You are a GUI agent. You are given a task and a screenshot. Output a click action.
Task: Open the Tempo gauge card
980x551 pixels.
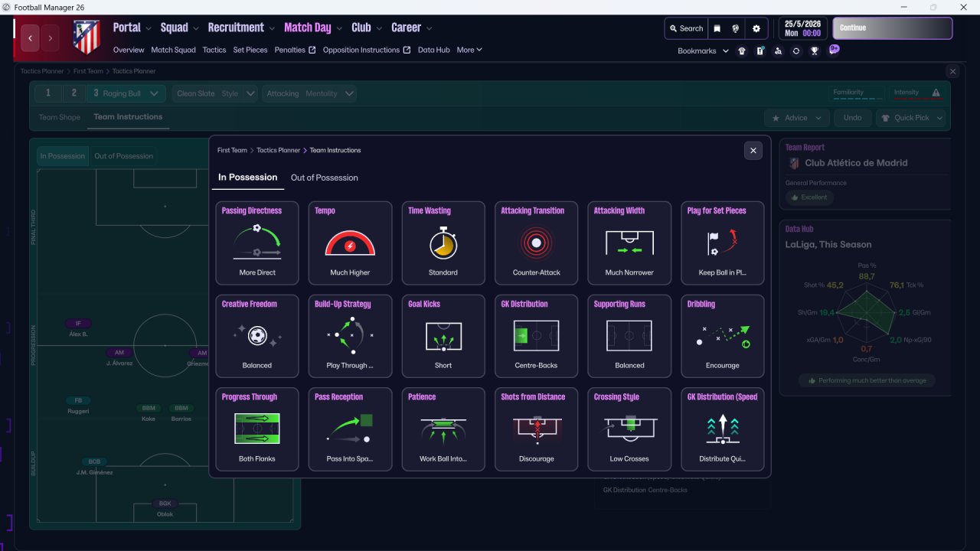click(x=350, y=243)
